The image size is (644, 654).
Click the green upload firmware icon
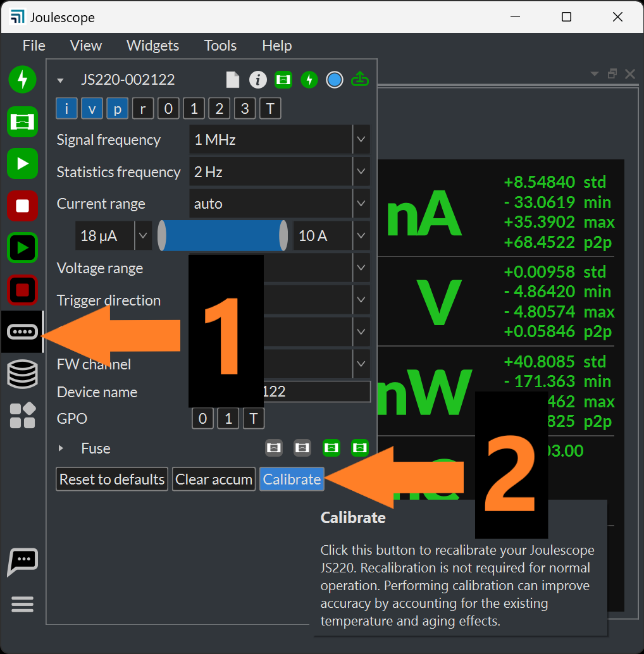[360, 79]
